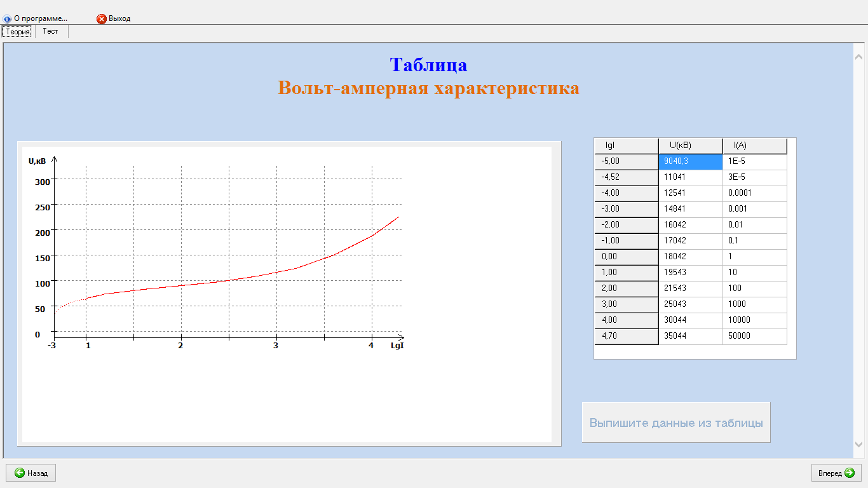Select row header '4,70'
The image size is (868, 488).
click(627, 337)
